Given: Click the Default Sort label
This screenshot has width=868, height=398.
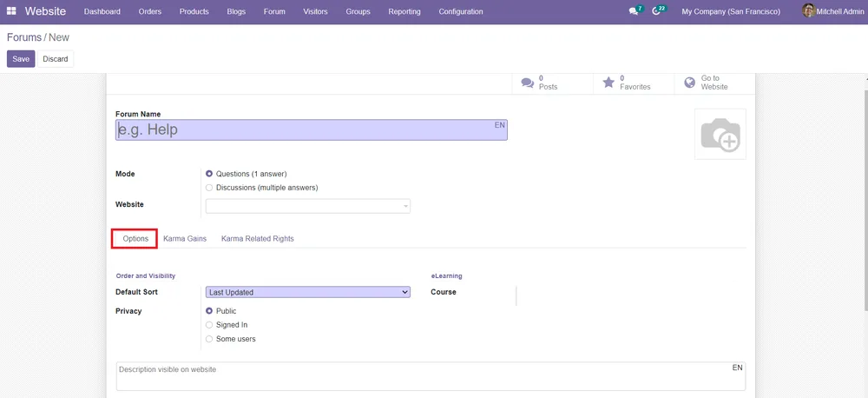Looking at the screenshot, I should coord(137,292).
